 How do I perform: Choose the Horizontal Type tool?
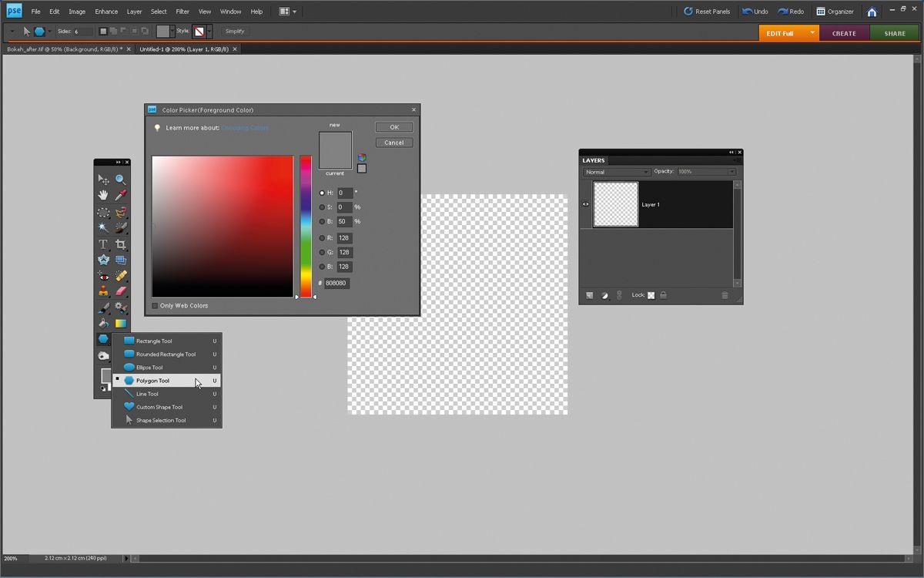[103, 244]
